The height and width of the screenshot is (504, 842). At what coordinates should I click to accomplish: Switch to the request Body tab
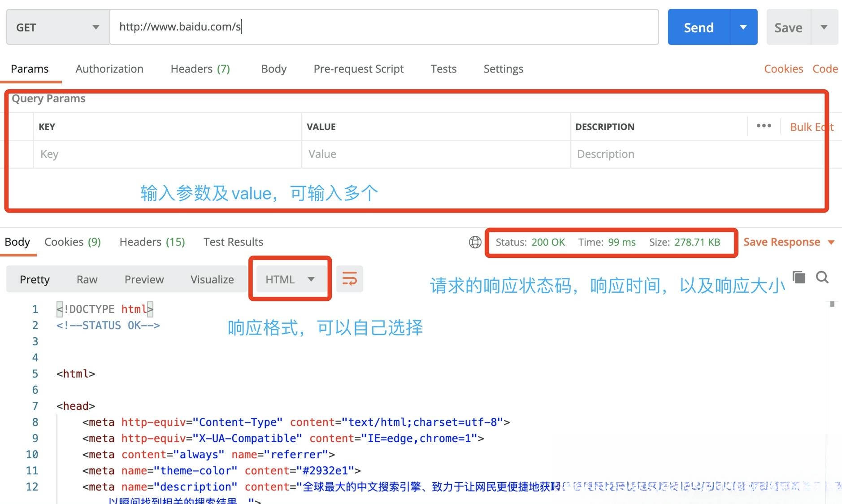tap(273, 69)
